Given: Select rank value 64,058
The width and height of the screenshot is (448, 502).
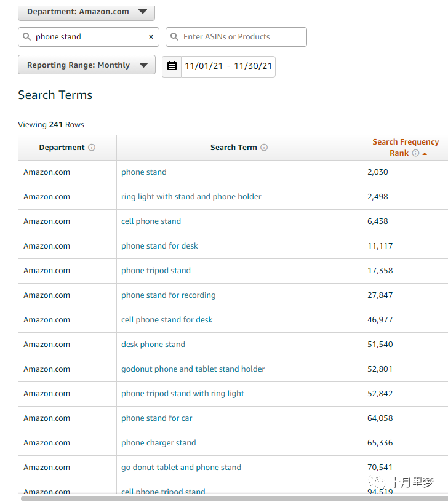Looking at the screenshot, I should point(380,418).
